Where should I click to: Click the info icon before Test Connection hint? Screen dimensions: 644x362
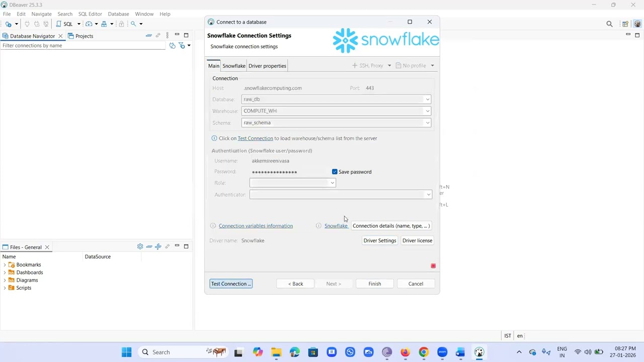click(214, 138)
